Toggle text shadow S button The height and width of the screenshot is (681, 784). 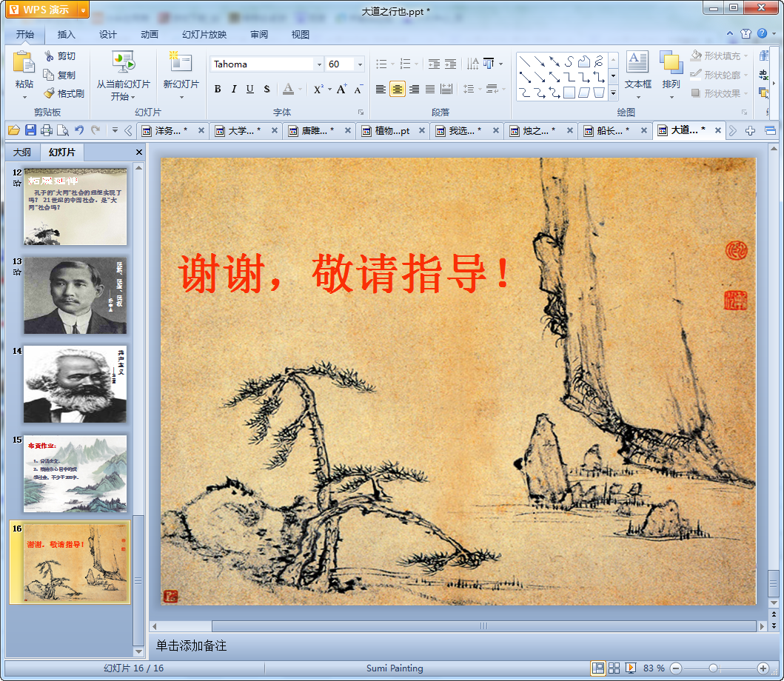click(x=267, y=89)
